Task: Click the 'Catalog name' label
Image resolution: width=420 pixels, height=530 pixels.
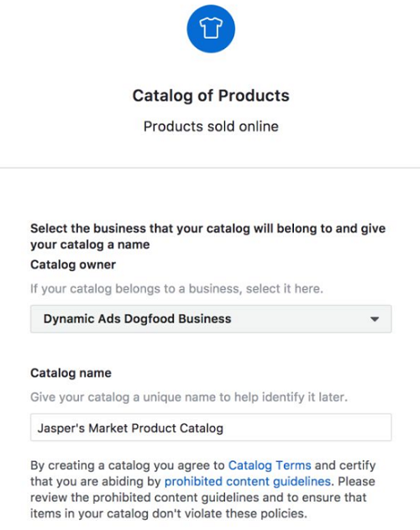Action: click(x=71, y=373)
